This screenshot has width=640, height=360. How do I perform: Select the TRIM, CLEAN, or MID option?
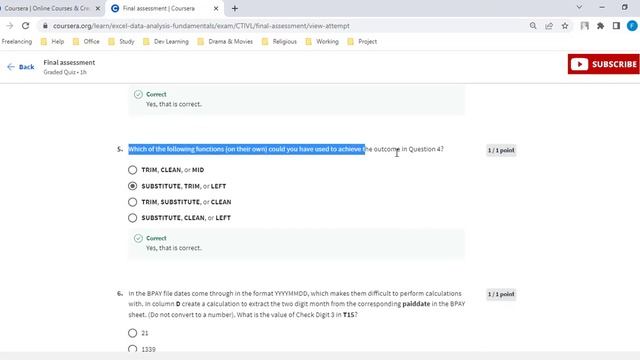[x=132, y=170]
